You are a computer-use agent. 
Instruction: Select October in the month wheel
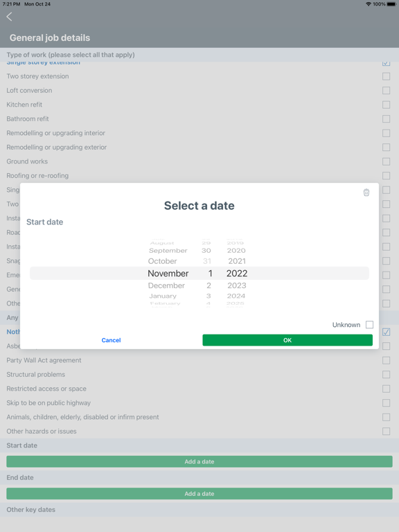pyautogui.click(x=162, y=261)
